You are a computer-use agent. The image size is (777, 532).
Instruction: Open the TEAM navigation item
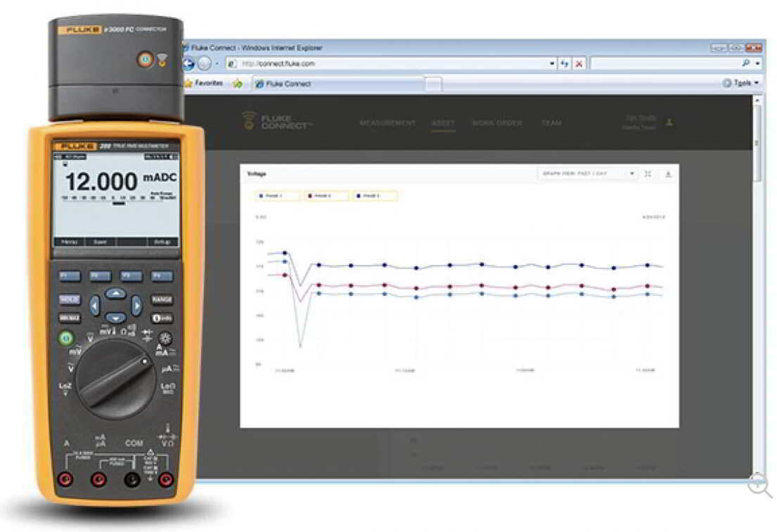pos(551,123)
